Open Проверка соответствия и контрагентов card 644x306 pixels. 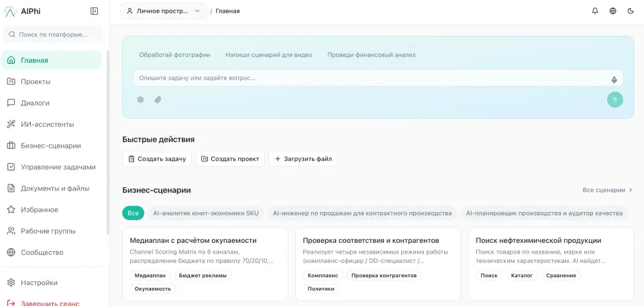[x=378, y=264]
